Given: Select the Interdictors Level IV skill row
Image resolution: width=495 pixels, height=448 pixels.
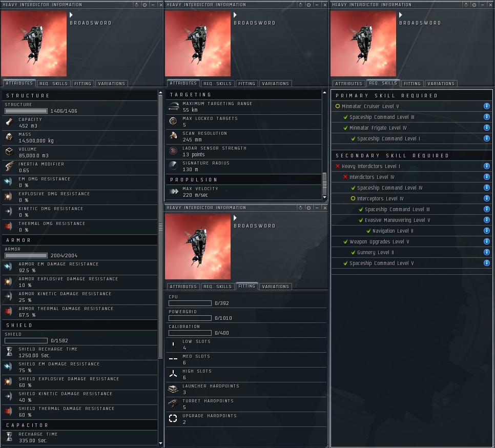Looking at the screenshot, I should pos(412,177).
